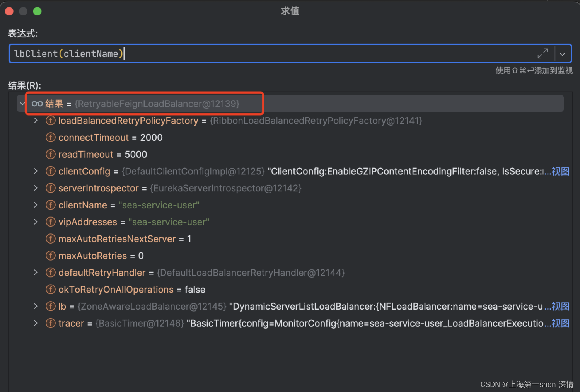Click the expand-editor arrows icon in expression field
Viewport: 580px width, 392px height.
click(542, 53)
